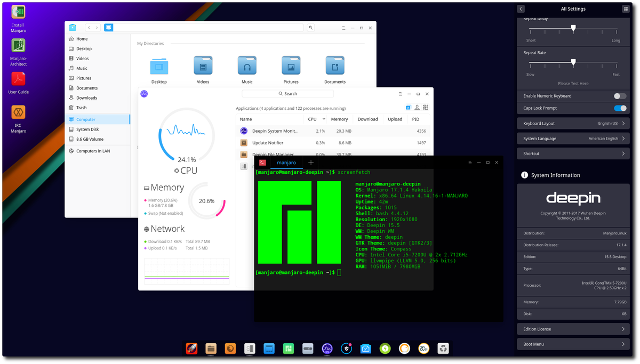Select Computers in LAN in sidebar
The height and width of the screenshot is (364, 640).
(x=98, y=151)
